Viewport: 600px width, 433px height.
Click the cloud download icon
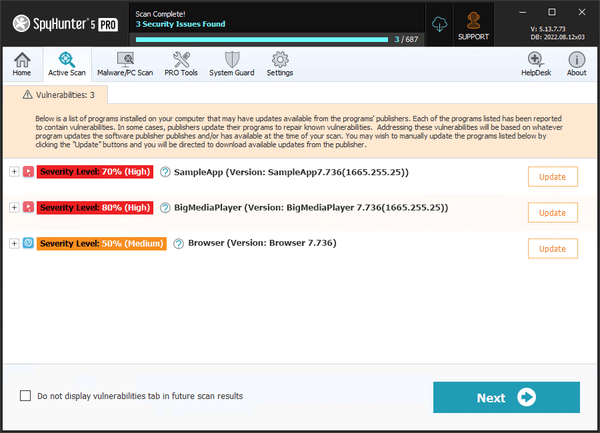click(438, 24)
